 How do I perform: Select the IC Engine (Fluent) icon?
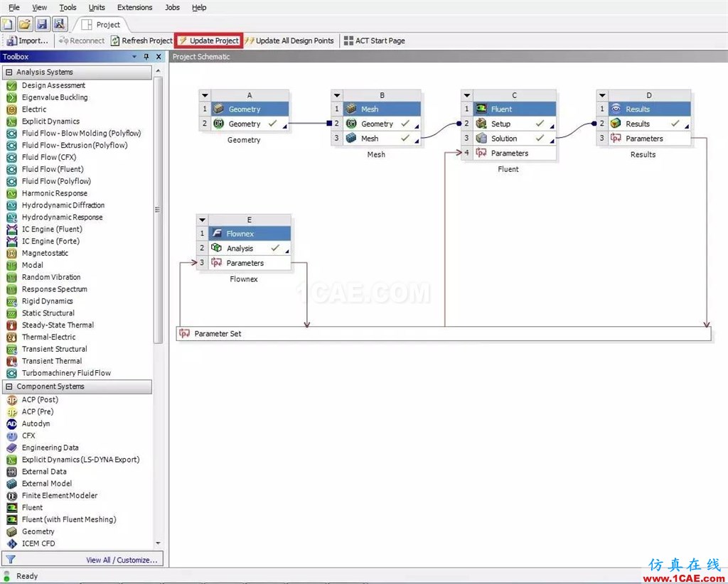click(x=11, y=229)
